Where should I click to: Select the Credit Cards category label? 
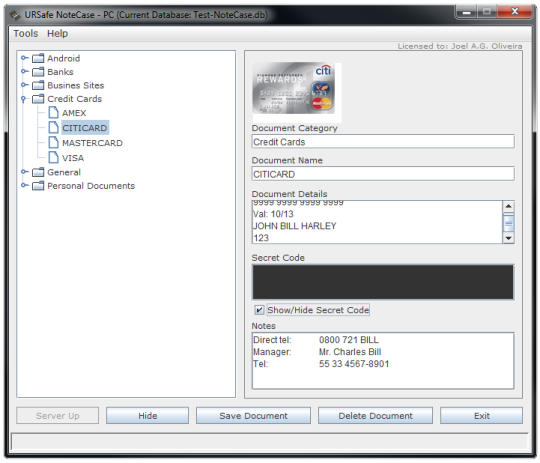[x=75, y=99]
